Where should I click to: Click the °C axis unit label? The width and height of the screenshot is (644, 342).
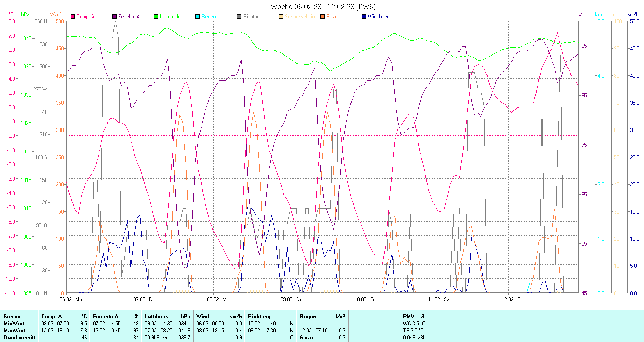point(11,14)
